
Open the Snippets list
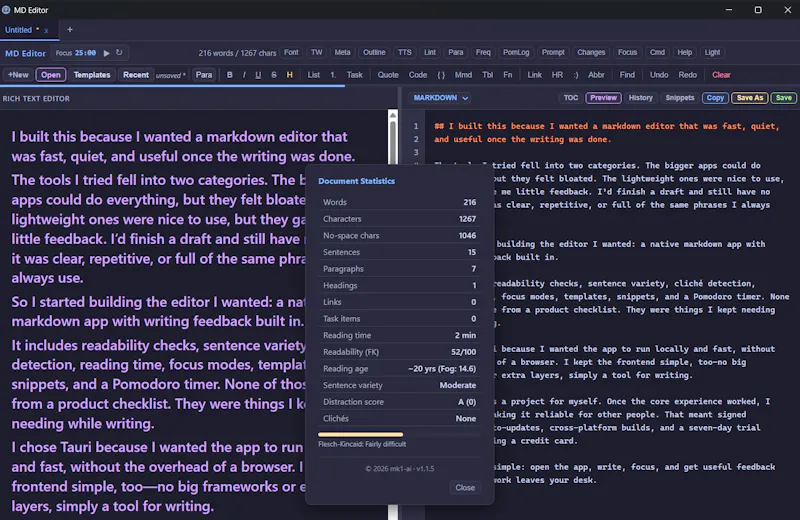click(680, 98)
